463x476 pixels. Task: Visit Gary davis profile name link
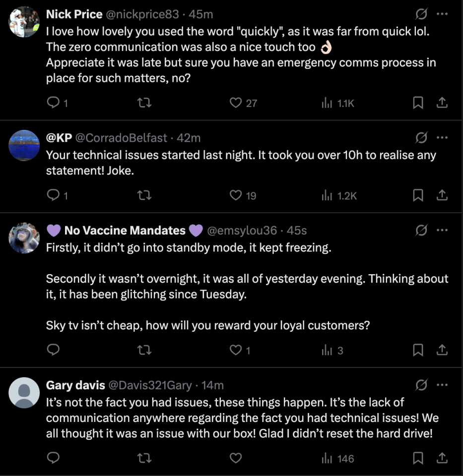(75, 385)
